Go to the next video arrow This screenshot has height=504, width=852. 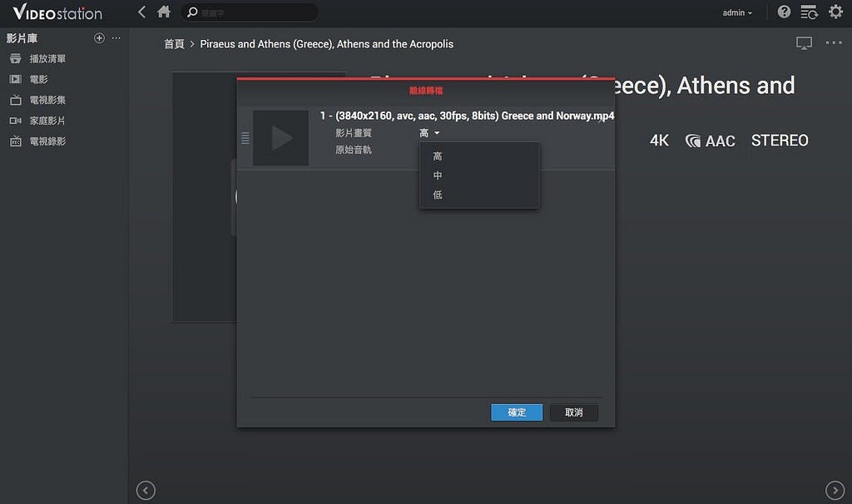(x=835, y=491)
